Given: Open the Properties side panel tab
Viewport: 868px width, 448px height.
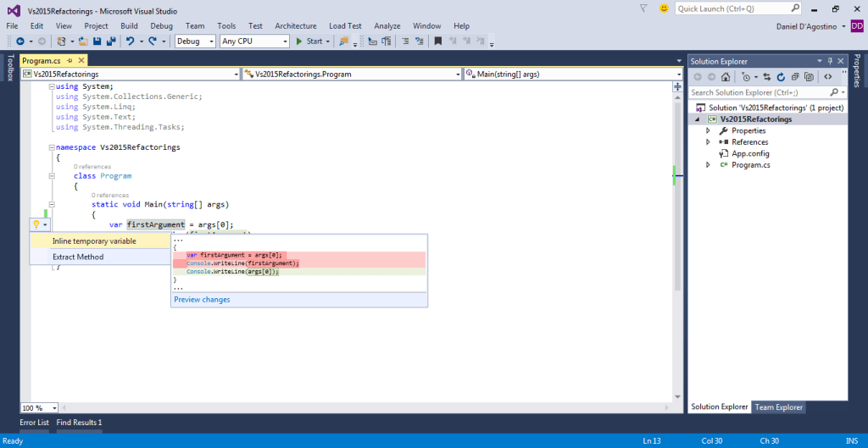Looking at the screenshot, I should pyautogui.click(x=857, y=71).
